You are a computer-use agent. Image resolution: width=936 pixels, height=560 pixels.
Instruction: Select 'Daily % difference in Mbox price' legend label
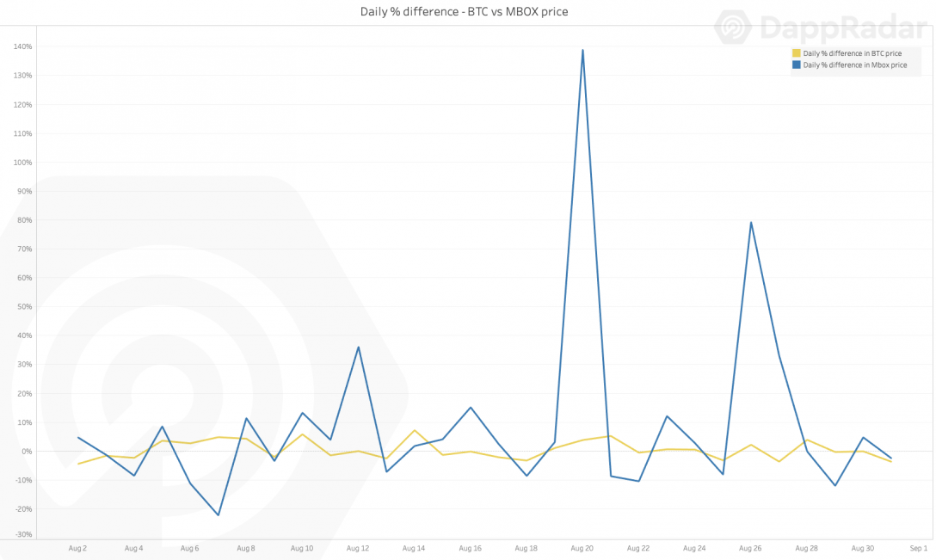(x=855, y=65)
